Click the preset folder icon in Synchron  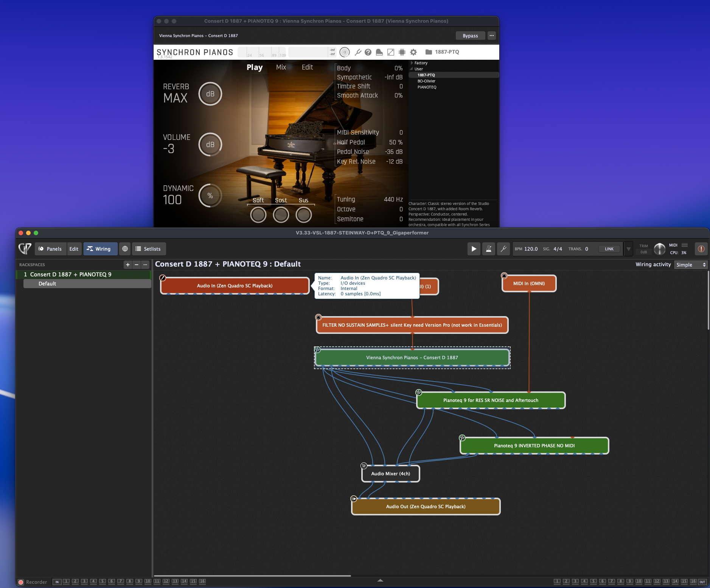429,52
